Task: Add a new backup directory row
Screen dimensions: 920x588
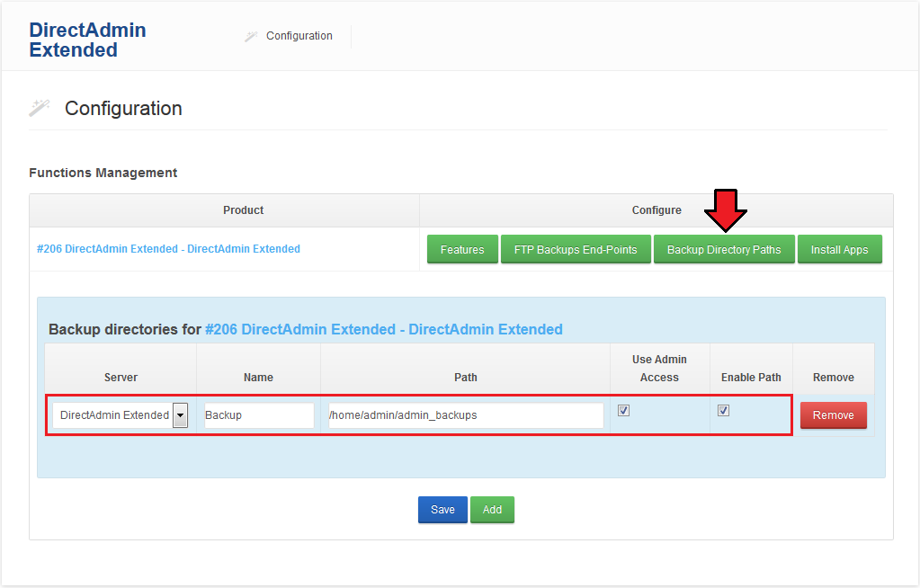Action: 492,510
